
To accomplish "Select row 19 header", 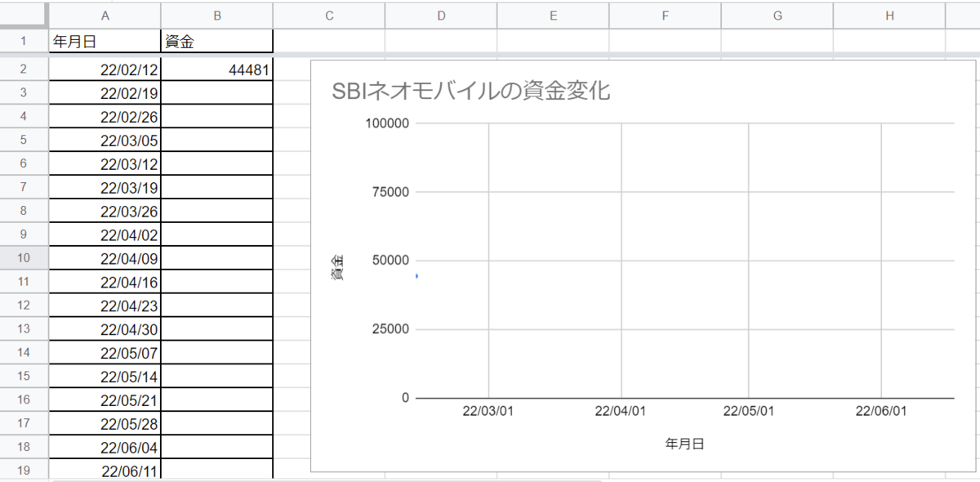I will (x=24, y=471).
